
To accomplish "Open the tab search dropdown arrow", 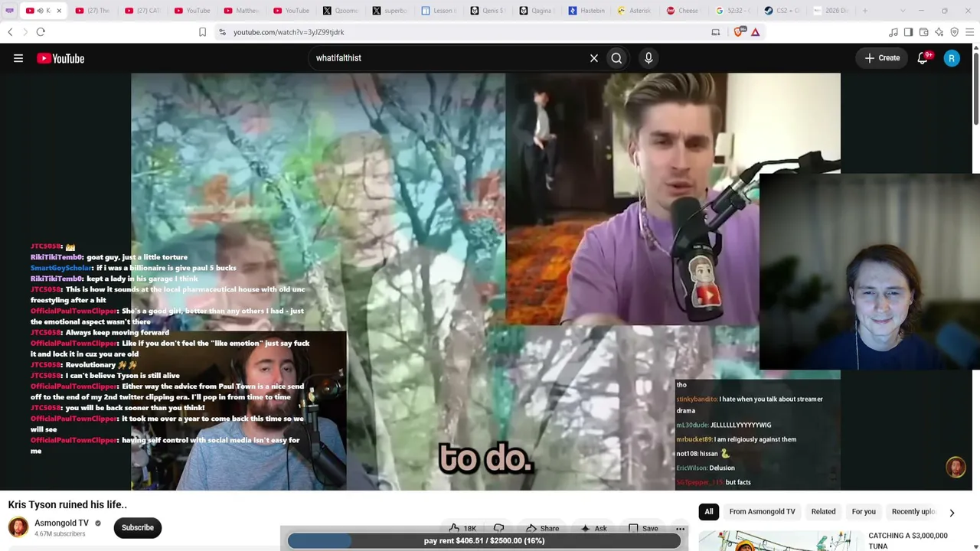I will 902,11.
